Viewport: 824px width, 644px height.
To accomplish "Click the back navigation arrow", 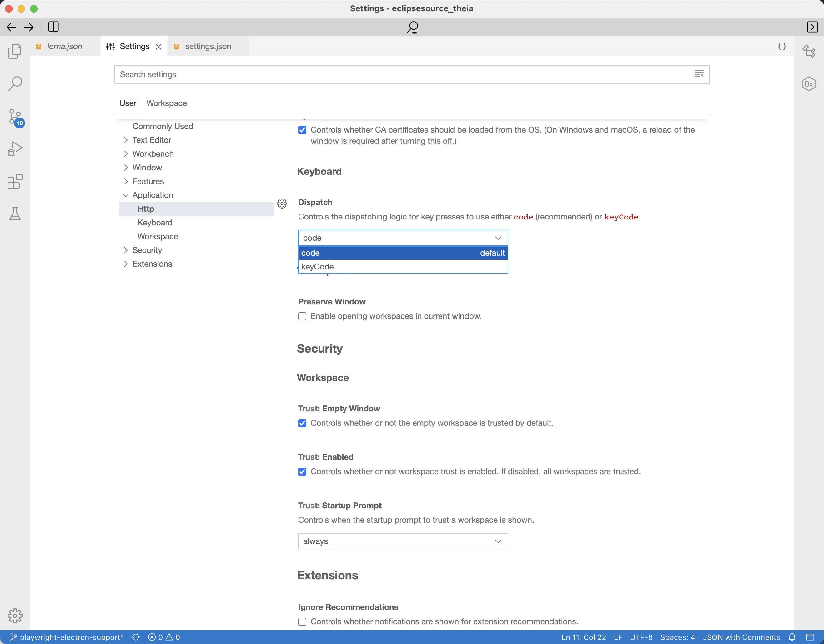I will [x=11, y=27].
